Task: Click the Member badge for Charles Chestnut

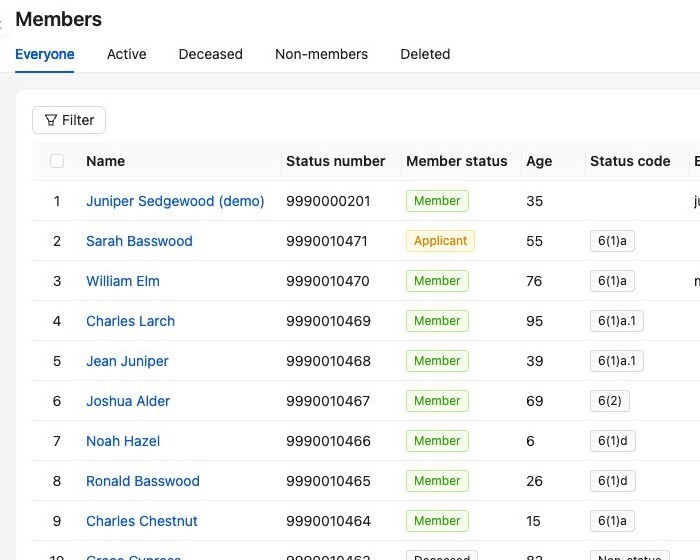Action: 438,521
